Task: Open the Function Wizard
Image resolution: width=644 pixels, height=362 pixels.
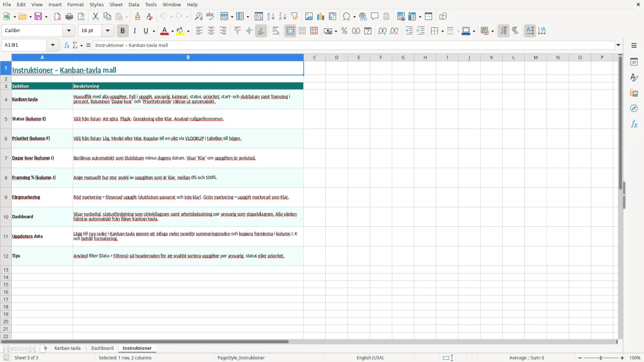Action: 67,45
